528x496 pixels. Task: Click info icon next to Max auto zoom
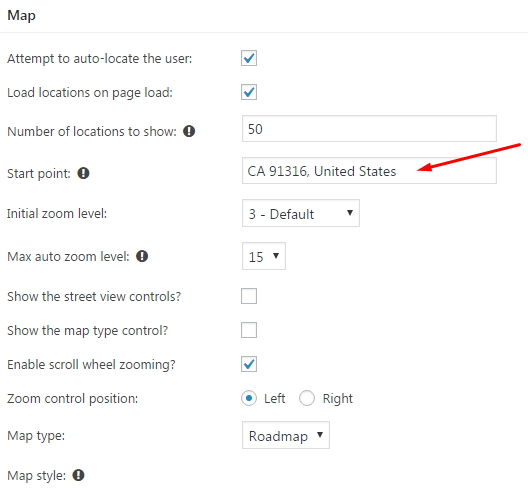pos(142,256)
